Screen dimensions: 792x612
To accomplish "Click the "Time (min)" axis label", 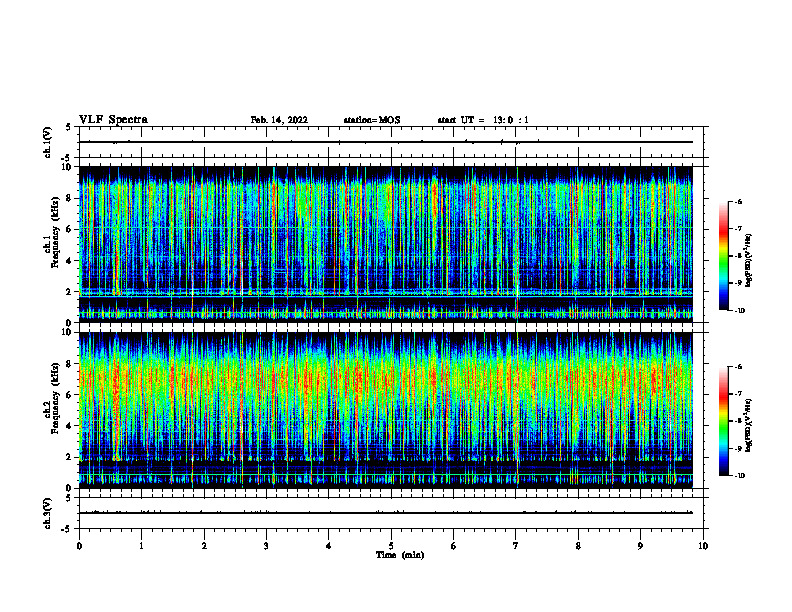I will [400, 555].
